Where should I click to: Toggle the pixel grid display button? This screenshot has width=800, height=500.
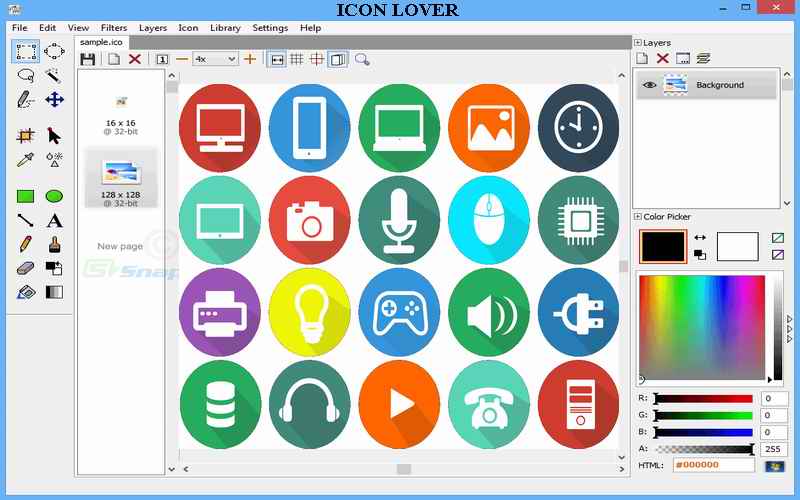(297, 60)
